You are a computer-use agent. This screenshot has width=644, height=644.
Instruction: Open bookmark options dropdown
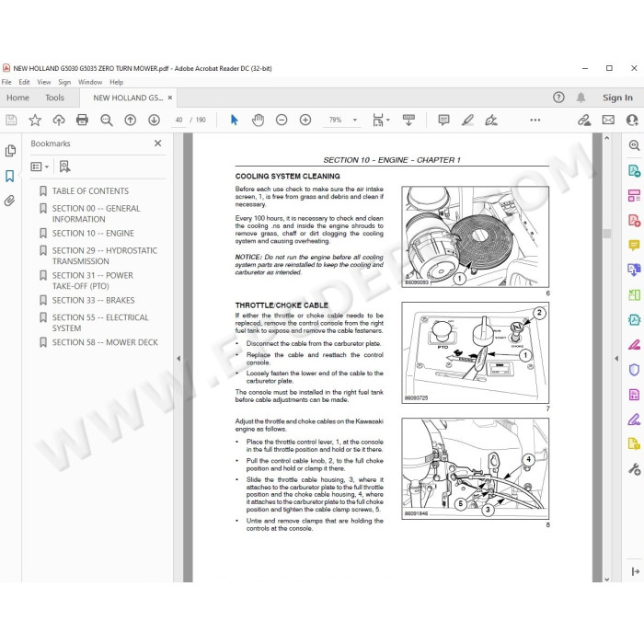click(x=40, y=167)
